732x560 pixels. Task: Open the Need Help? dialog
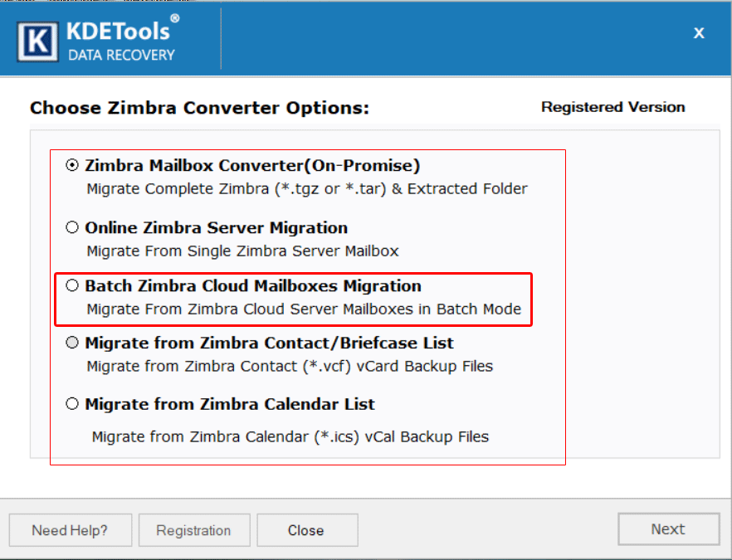coord(70,529)
